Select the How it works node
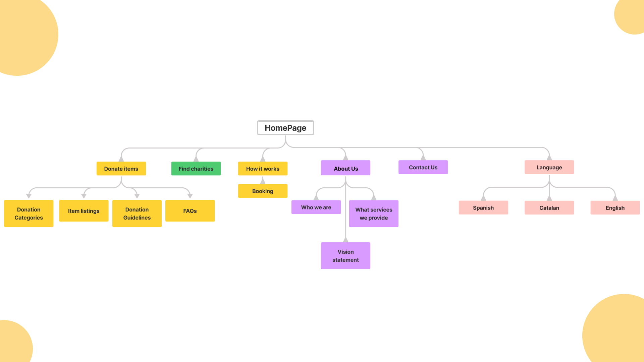This screenshot has width=644, height=362. 263,168
